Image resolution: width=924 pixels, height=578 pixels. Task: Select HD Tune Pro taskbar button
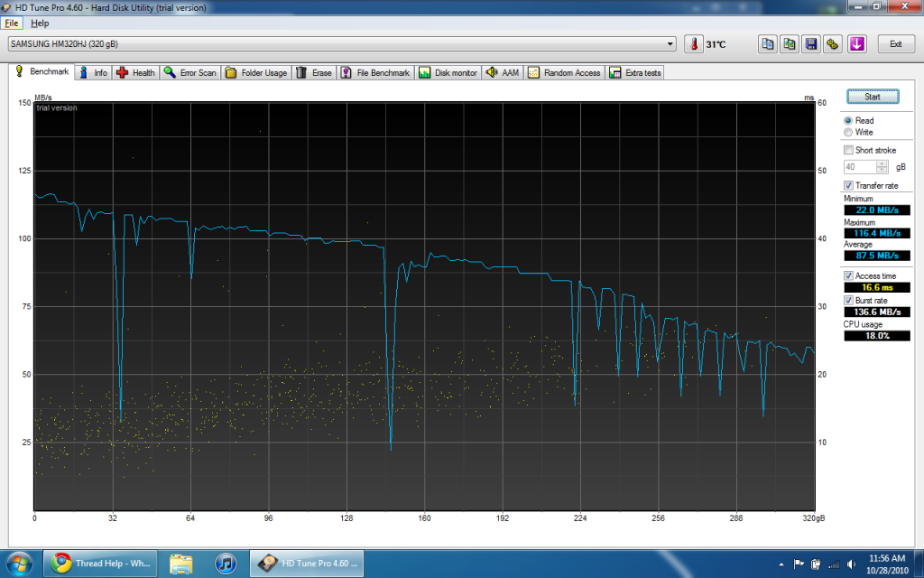pos(307,564)
